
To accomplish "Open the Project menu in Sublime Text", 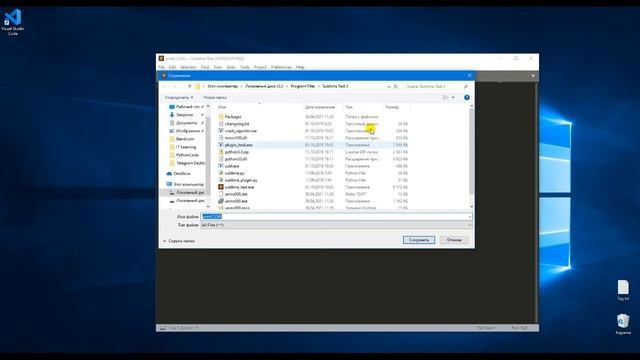I will pos(260,67).
